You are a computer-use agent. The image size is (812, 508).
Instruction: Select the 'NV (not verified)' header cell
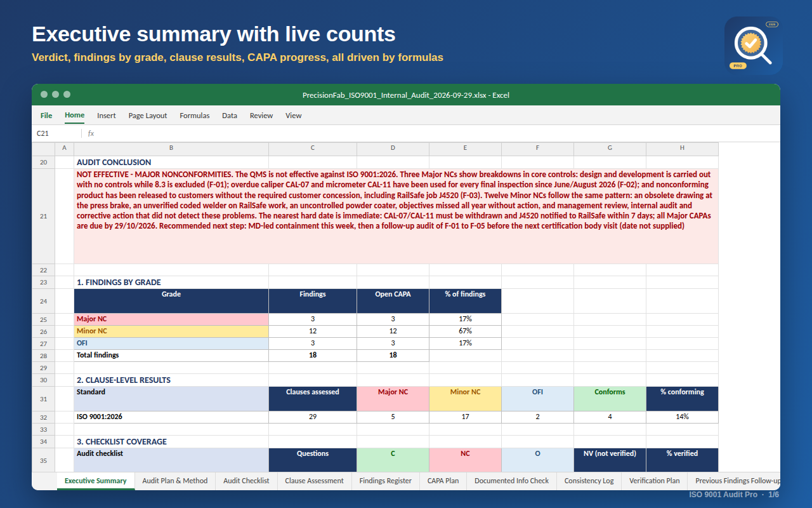click(610, 460)
